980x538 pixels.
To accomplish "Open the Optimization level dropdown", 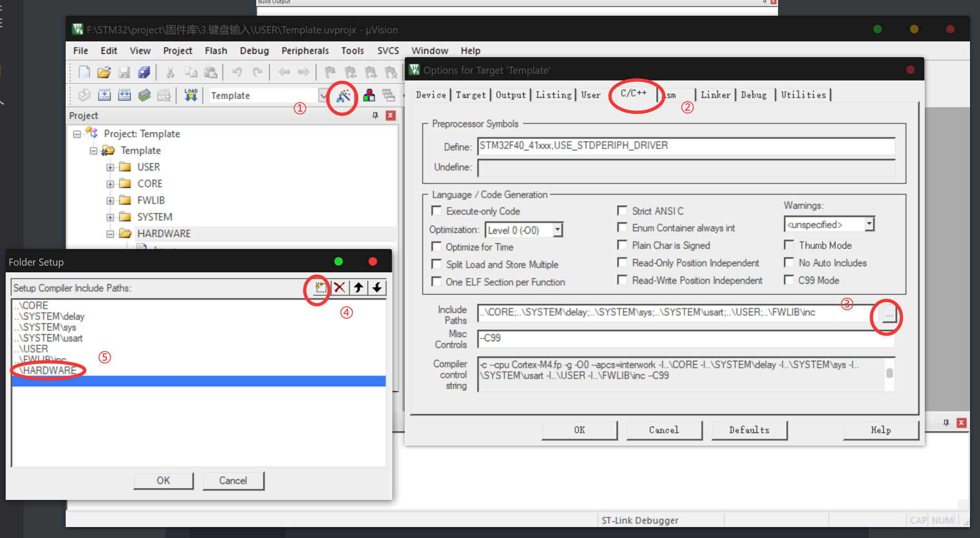I will click(558, 230).
